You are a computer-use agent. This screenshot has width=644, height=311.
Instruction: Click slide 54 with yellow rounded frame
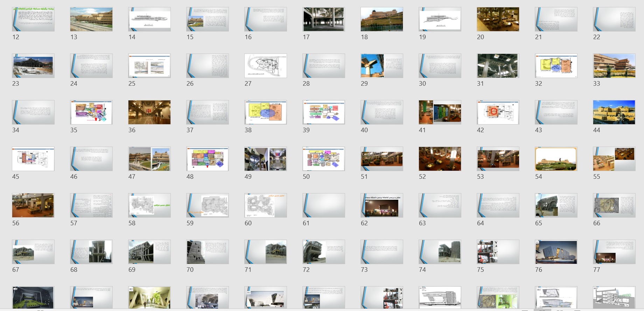pyautogui.click(x=556, y=159)
